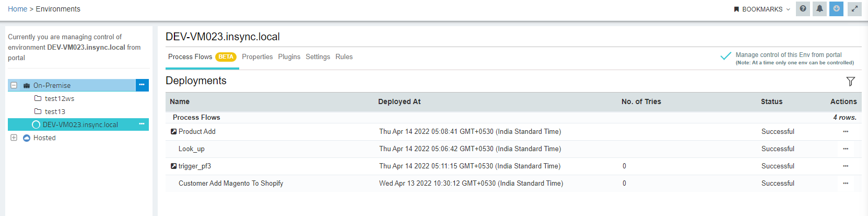Open actions menu for Product Add row
This screenshot has width=868, height=216.
tap(845, 132)
